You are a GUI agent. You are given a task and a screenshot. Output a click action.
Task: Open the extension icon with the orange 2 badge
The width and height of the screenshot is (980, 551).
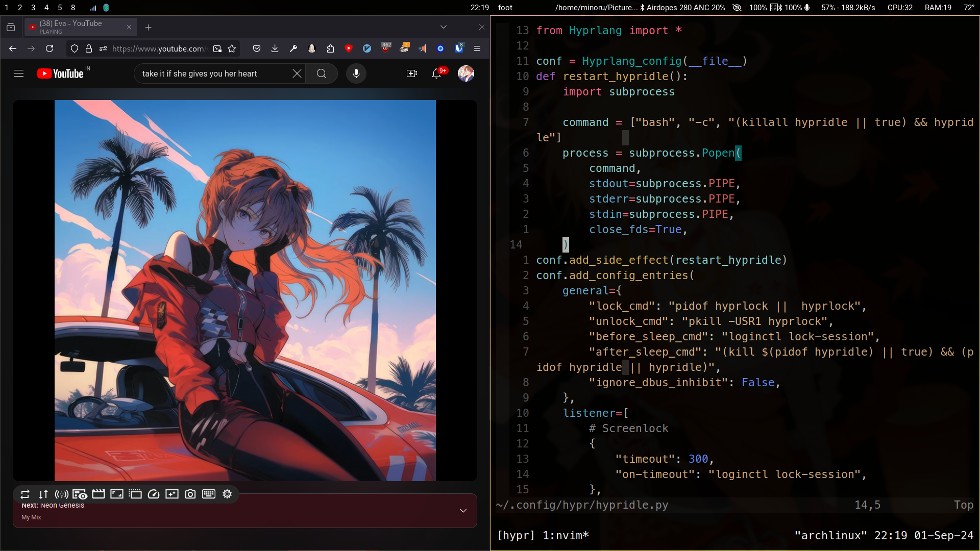click(x=404, y=47)
